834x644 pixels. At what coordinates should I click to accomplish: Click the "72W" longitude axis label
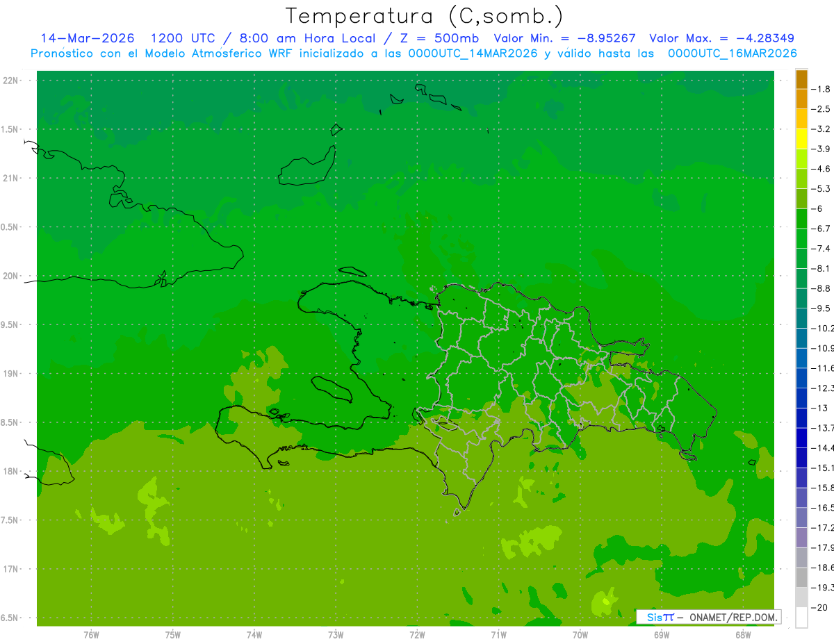[x=417, y=635]
